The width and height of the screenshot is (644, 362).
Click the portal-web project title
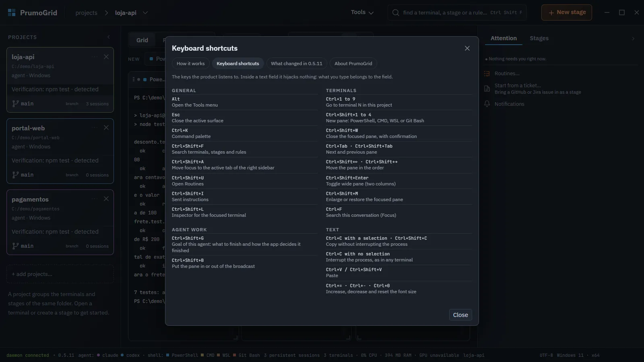[28, 128]
